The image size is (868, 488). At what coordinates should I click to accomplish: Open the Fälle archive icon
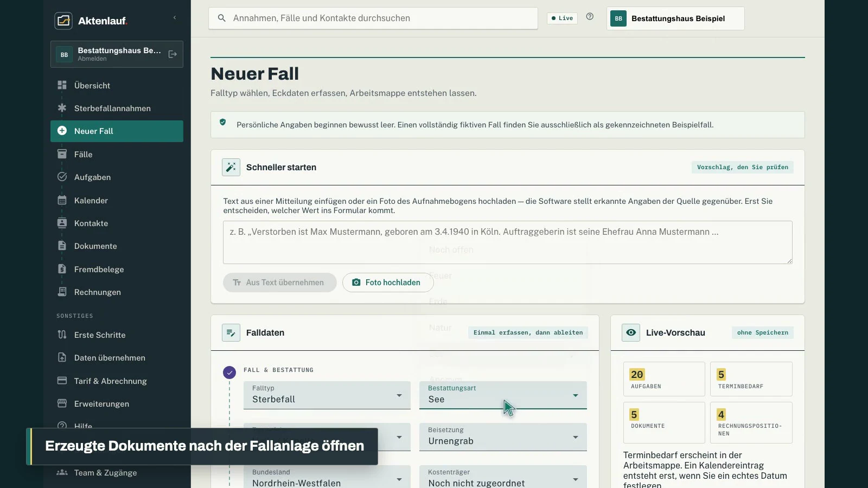pos(62,154)
